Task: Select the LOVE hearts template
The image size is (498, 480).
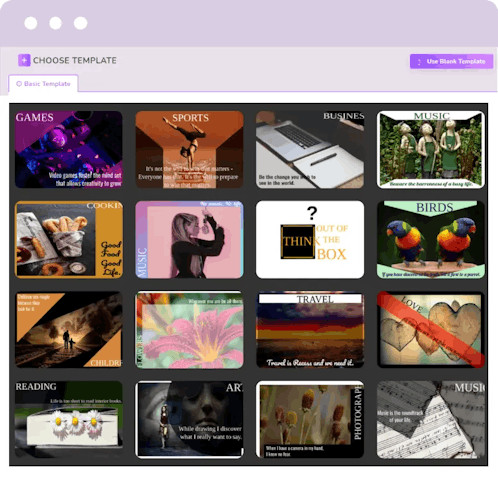Action: tap(431, 330)
